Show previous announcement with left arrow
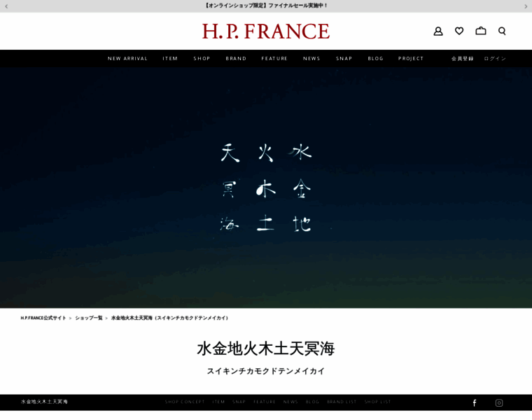532x420 pixels. click(x=6, y=6)
